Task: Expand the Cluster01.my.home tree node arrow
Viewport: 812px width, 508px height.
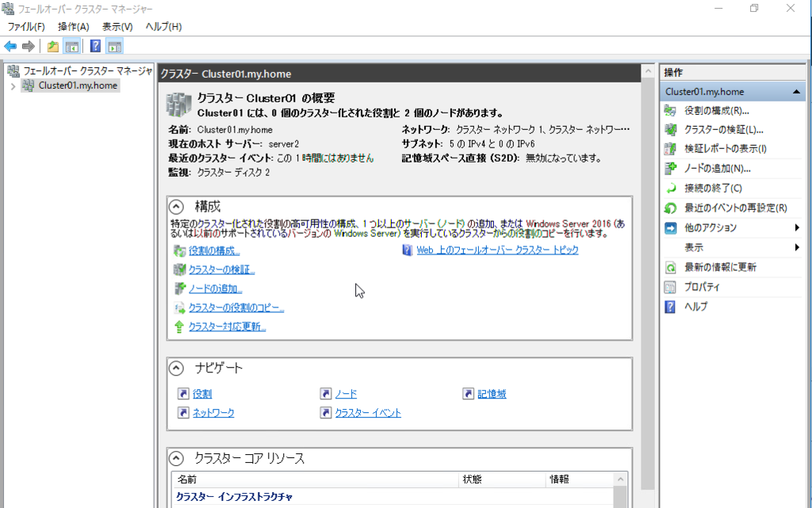Action: (x=13, y=86)
